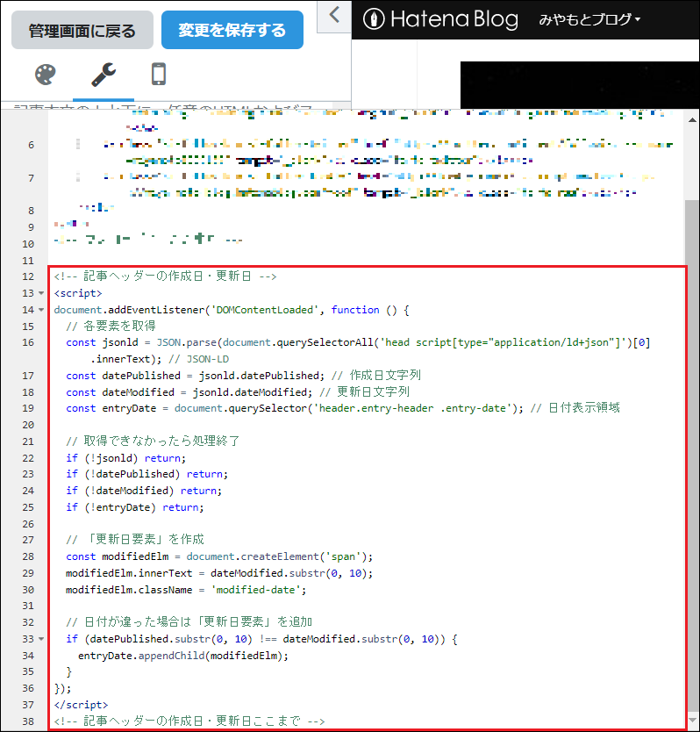This screenshot has height=732, width=700.
Task: Click the editor scrollbar up arrow
Action: (x=692, y=120)
